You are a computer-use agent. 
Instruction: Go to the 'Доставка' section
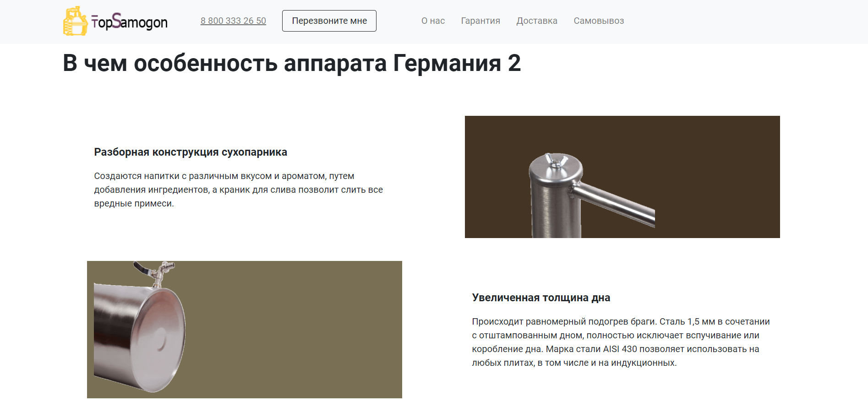click(537, 21)
